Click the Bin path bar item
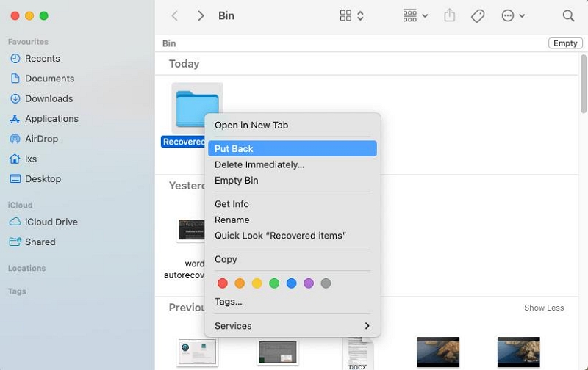The width and height of the screenshot is (588, 370). [x=169, y=43]
